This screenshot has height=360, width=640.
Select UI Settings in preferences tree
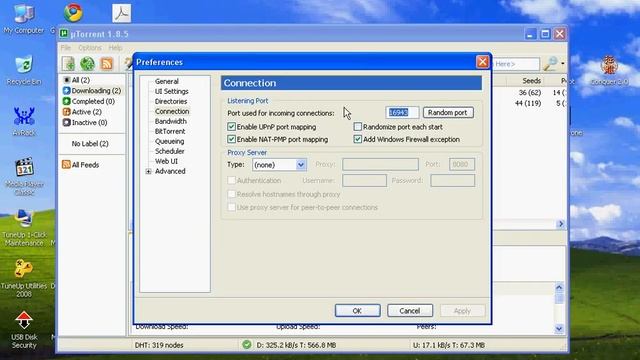click(171, 91)
